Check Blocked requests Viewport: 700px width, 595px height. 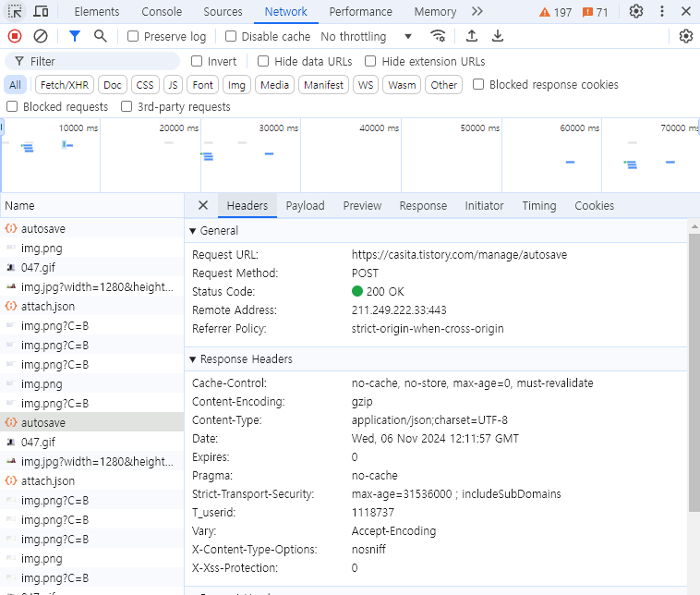[x=12, y=106]
